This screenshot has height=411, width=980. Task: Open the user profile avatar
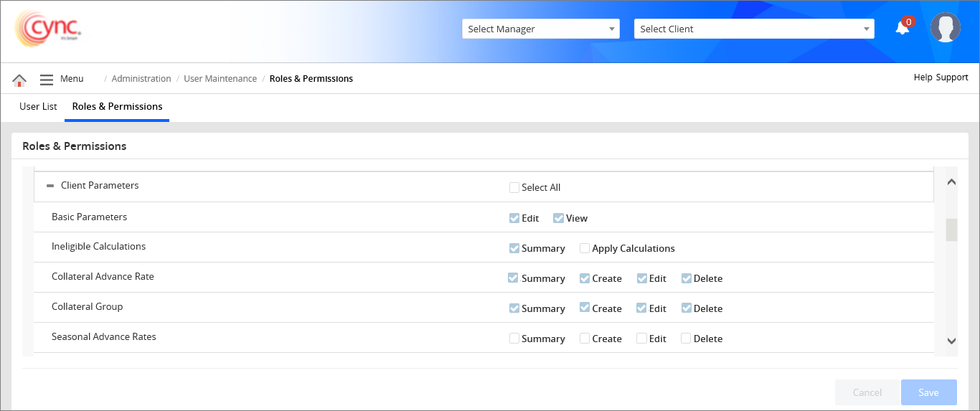[945, 28]
